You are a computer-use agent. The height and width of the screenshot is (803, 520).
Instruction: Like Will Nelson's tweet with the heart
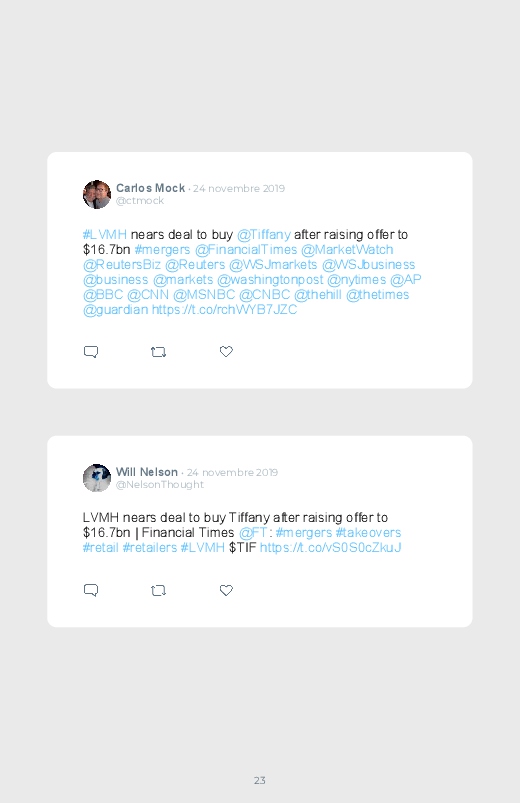click(226, 590)
